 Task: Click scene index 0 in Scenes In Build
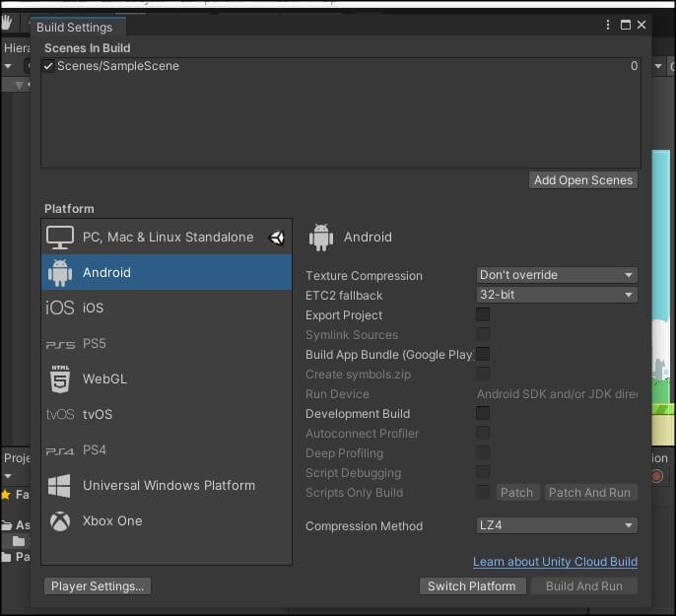(635, 66)
